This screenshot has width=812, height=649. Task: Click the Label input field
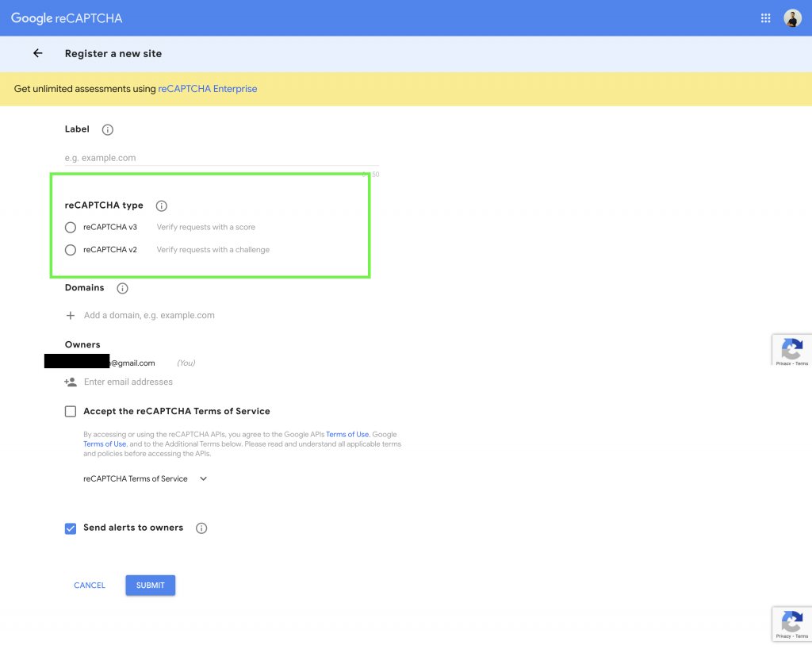[x=222, y=158]
